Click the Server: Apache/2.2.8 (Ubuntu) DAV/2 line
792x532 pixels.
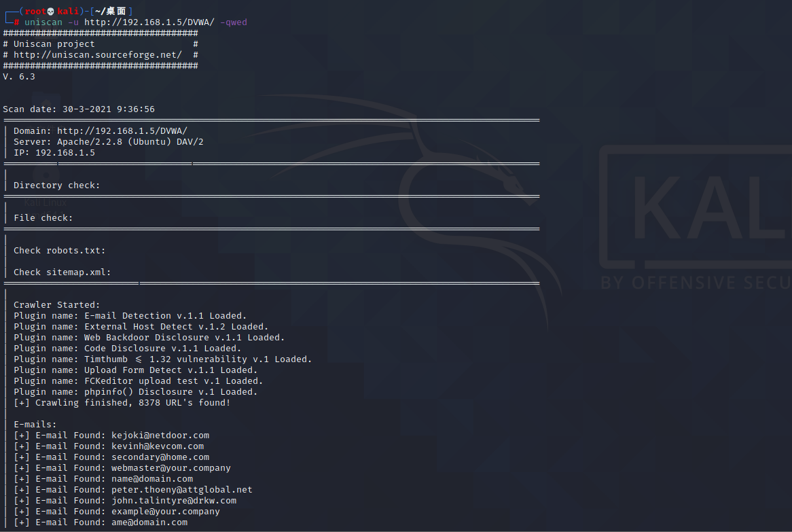click(x=109, y=142)
